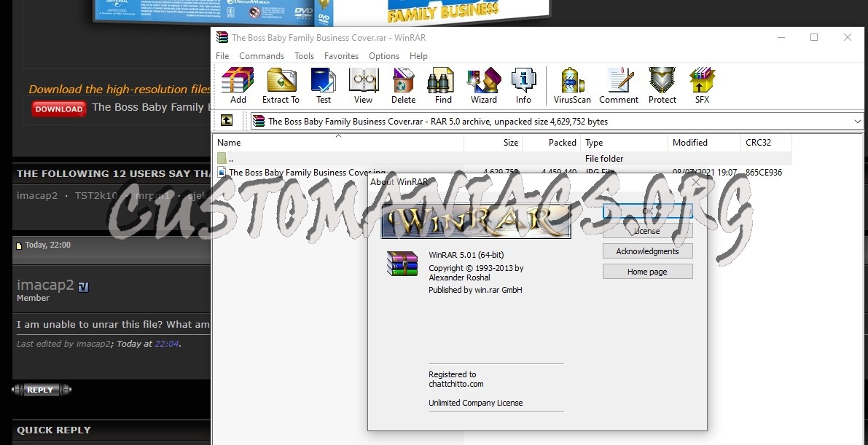This screenshot has height=445, width=868.
Task: Click The Boss Baby Family download link text
Action: [x=151, y=107]
